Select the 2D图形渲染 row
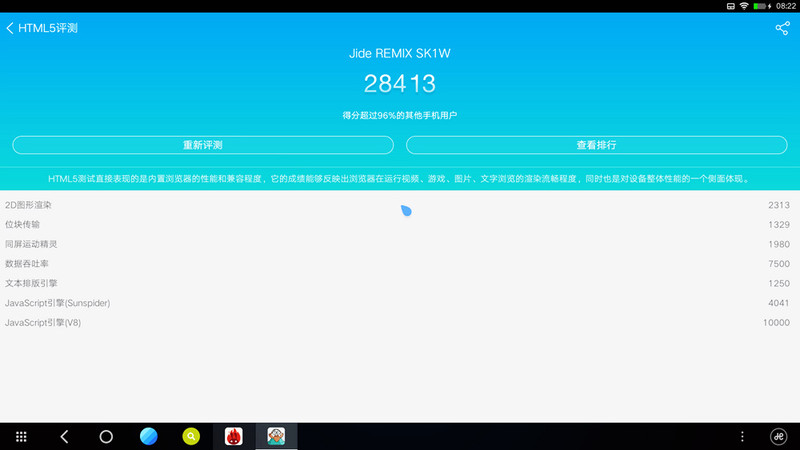This screenshot has height=450, width=800. pos(400,205)
